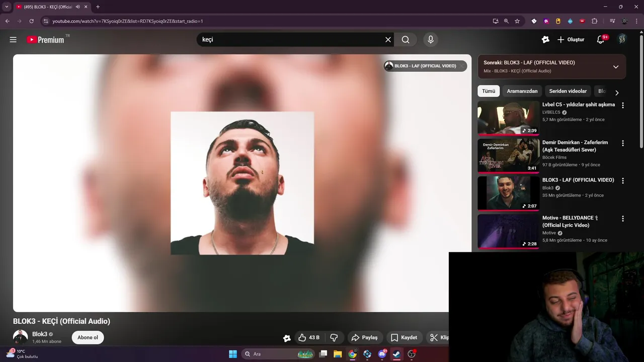Save video with Kaydet button

tap(404, 338)
